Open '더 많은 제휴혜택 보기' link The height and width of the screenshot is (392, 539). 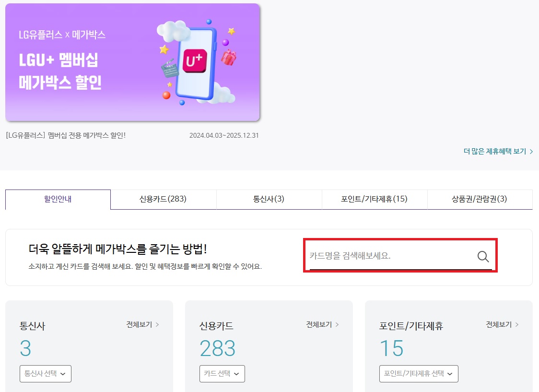[x=498, y=151]
